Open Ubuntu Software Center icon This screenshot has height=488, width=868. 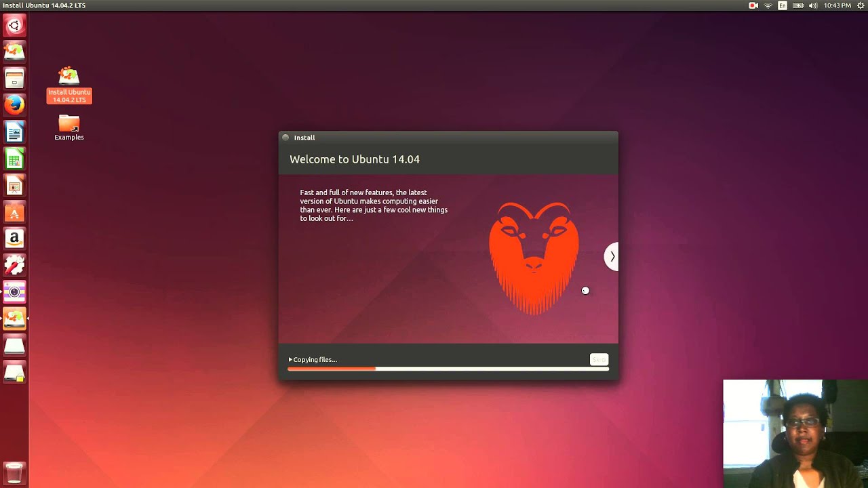point(14,212)
